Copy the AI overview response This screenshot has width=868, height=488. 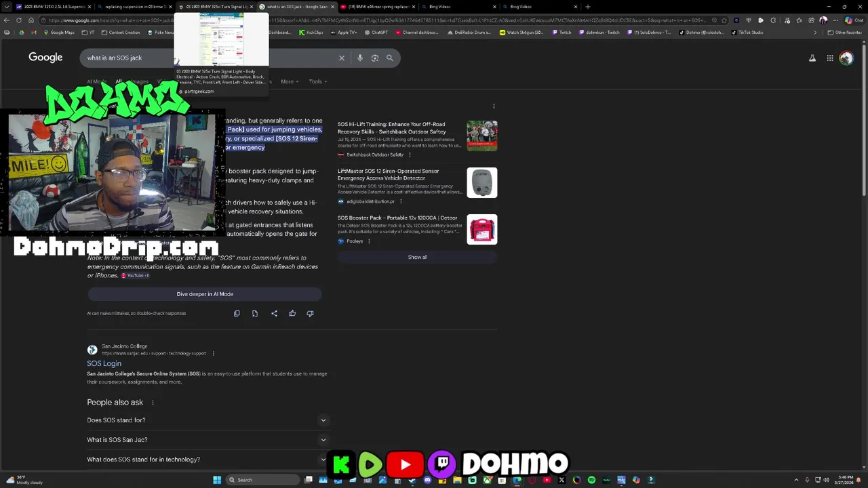click(x=237, y=313)
